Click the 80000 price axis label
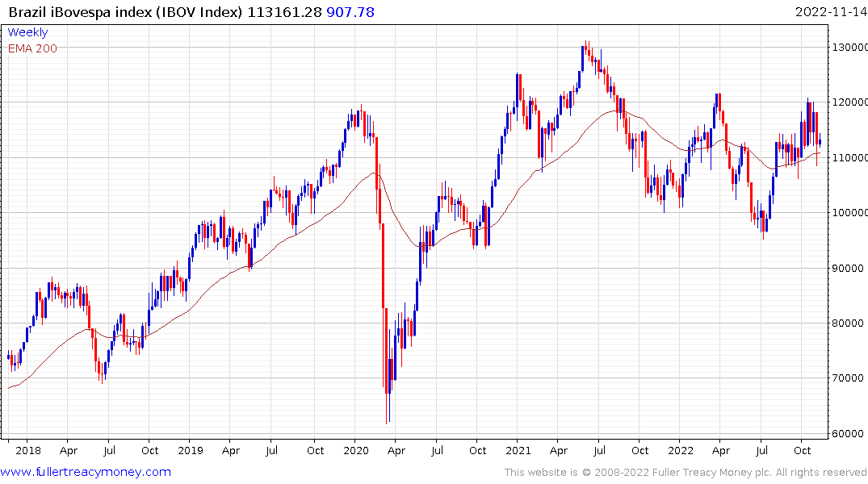Image resolution: width=868 pixels, height=484 pixels. [848, 323]
